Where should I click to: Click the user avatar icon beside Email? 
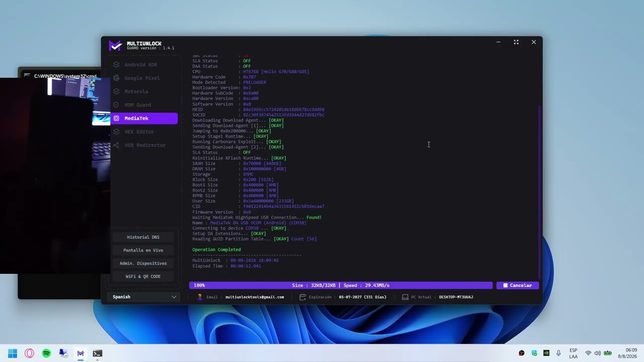[x=200, y=297]
